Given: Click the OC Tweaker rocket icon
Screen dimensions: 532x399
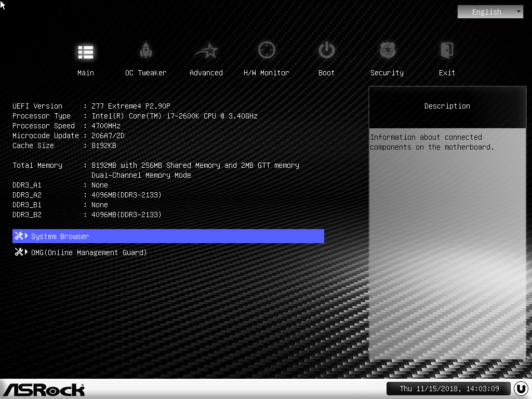Looking at the screenshot, I should tap(146, 50).
